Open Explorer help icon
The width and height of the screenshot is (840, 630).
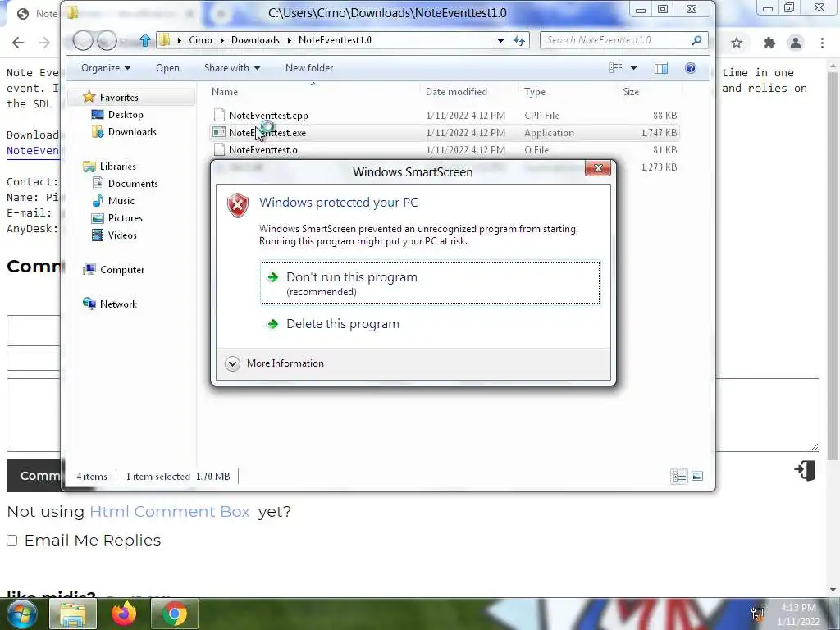pos(691,68)
